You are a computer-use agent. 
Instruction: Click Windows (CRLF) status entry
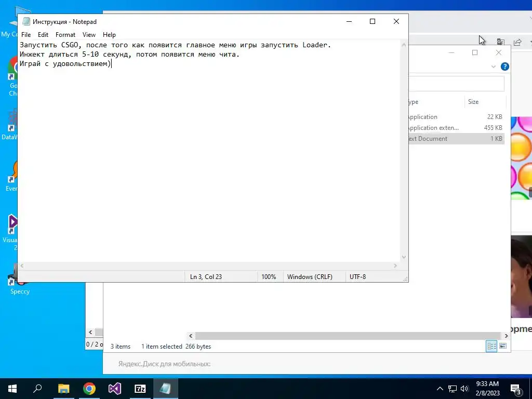click(310, 277)
